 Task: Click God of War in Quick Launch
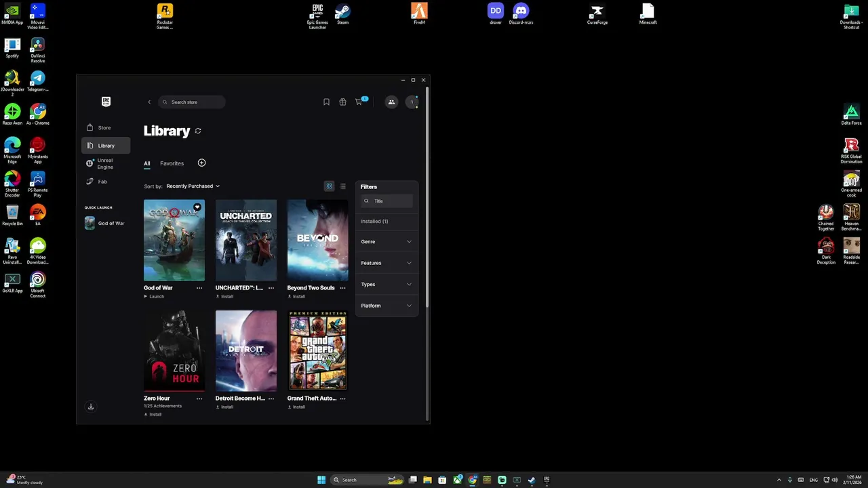(x=105, y=223)
